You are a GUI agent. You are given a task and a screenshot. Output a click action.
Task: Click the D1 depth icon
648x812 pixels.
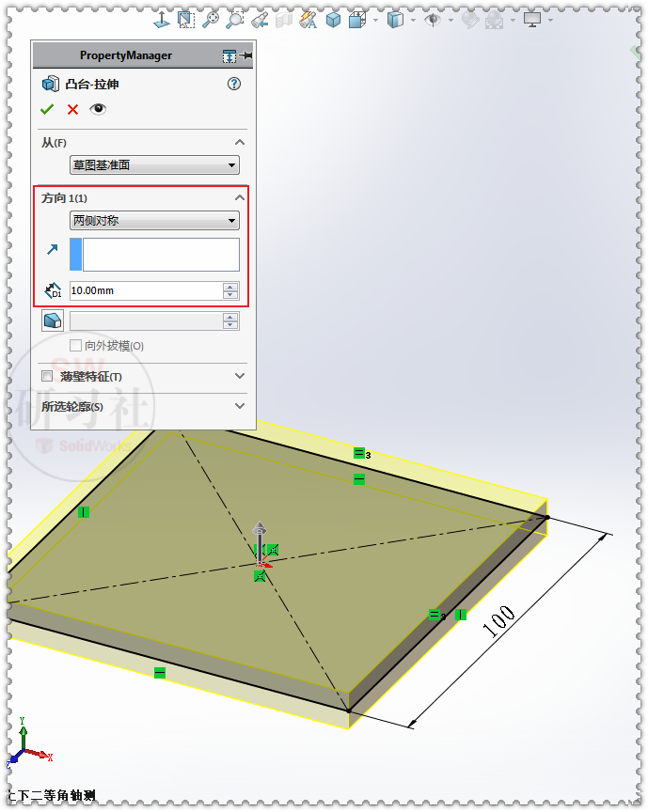53,290
